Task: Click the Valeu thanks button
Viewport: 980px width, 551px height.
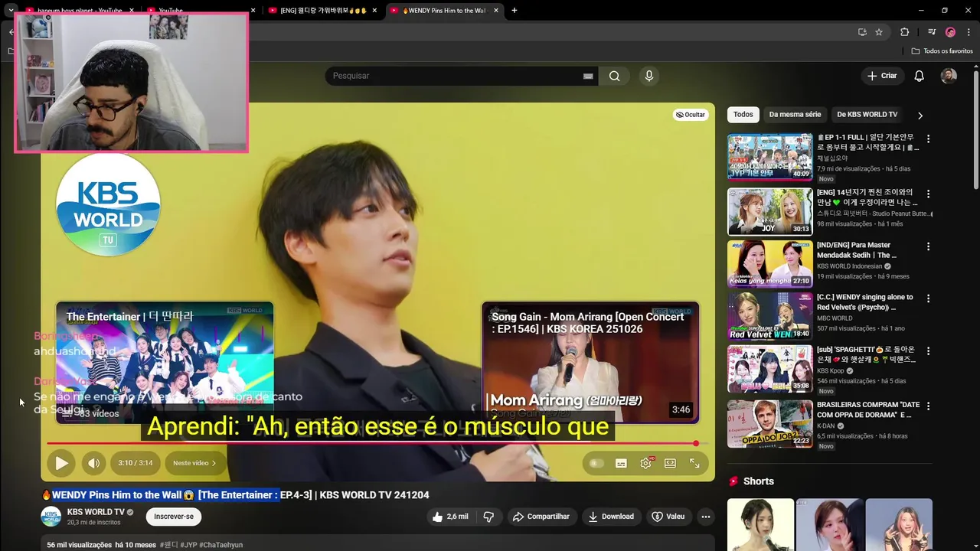Action: [668, 517]
